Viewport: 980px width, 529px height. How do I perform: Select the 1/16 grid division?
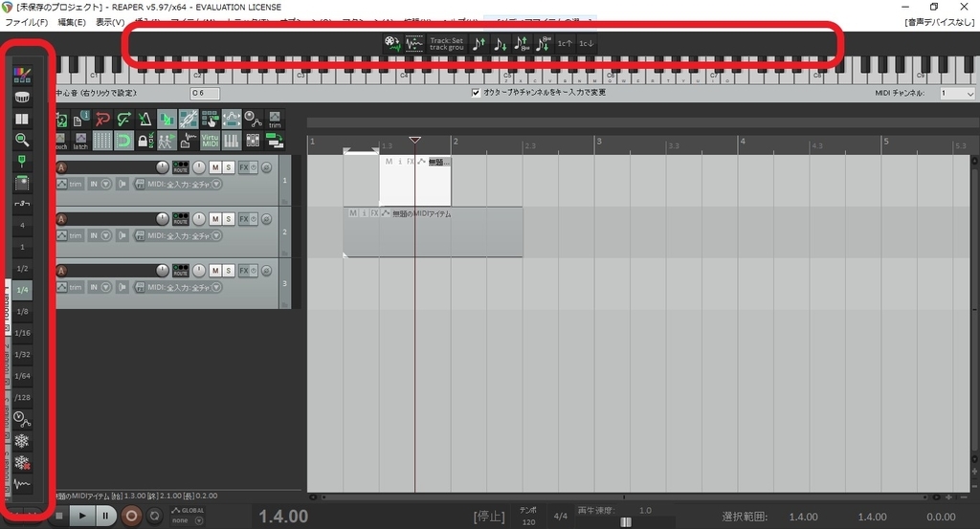[22, 333]
